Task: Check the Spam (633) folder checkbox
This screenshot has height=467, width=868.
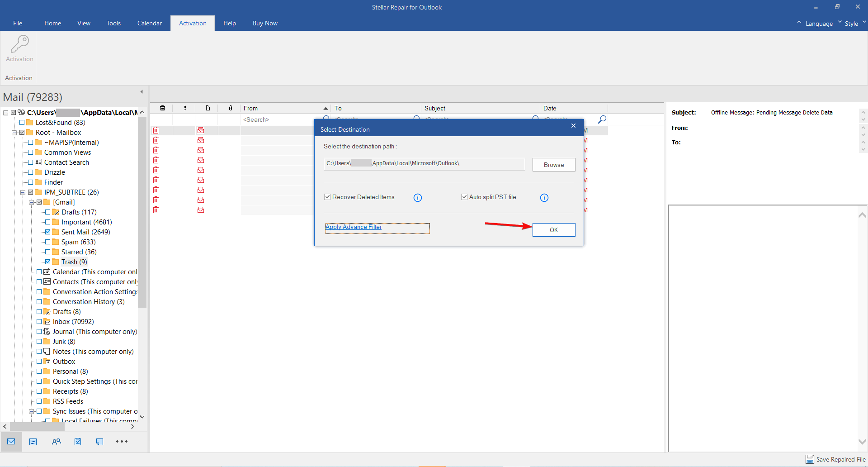Action: [x=48, y=242]
